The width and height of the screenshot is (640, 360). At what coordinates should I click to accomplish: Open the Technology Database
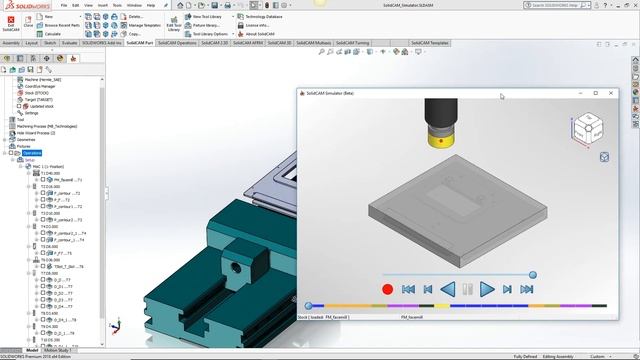click(x=260, y=17)
